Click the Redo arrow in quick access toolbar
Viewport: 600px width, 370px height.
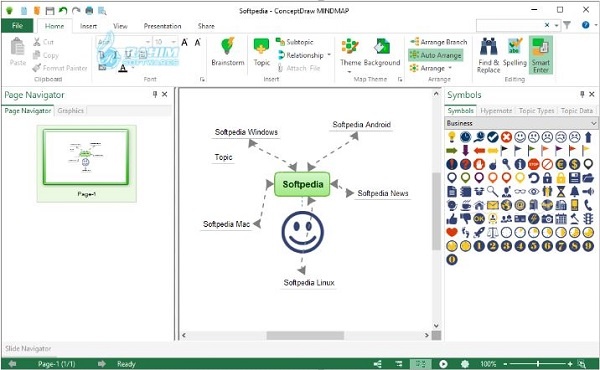(76, 11)
